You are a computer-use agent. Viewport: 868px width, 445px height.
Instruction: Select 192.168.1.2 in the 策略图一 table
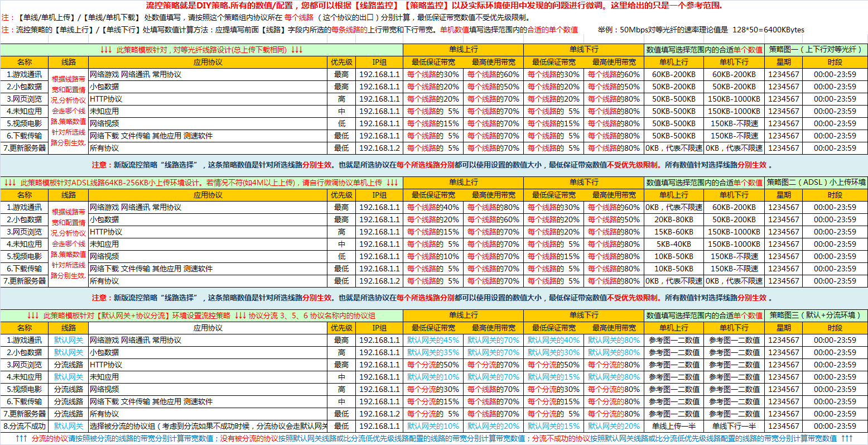379,148
